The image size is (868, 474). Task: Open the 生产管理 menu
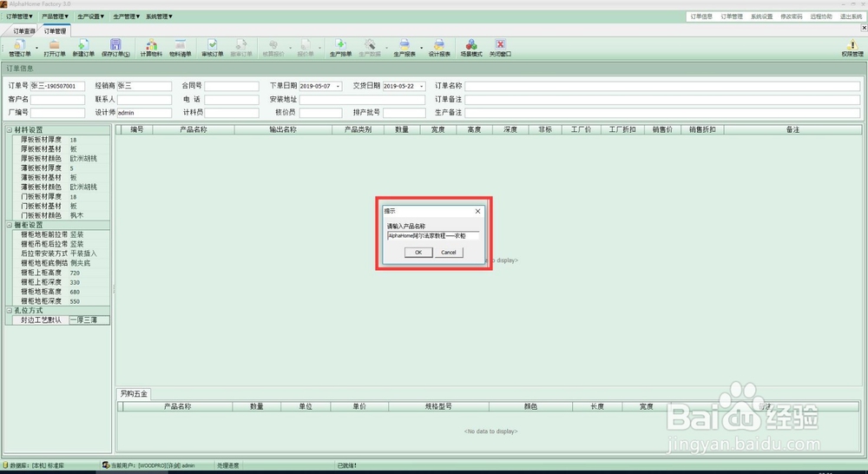[x=126, y=16]
